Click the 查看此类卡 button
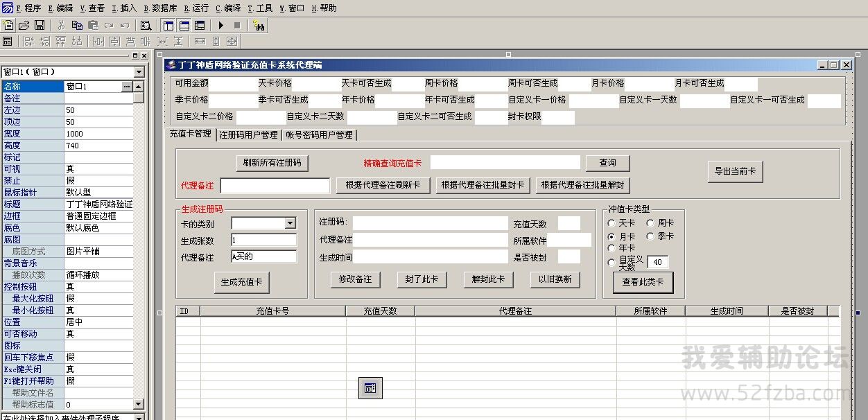868x420 pixels. tap(643, 282)
